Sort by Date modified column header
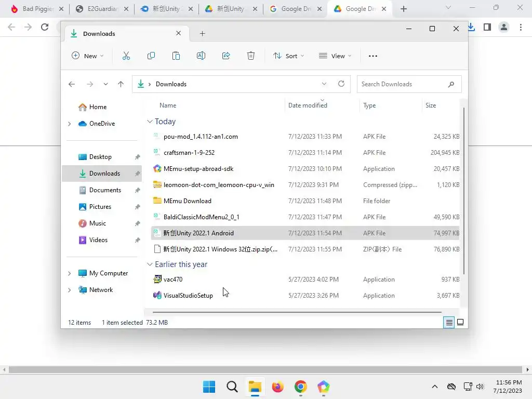This screenshot has width=532, height=399. tap(308, 105)
